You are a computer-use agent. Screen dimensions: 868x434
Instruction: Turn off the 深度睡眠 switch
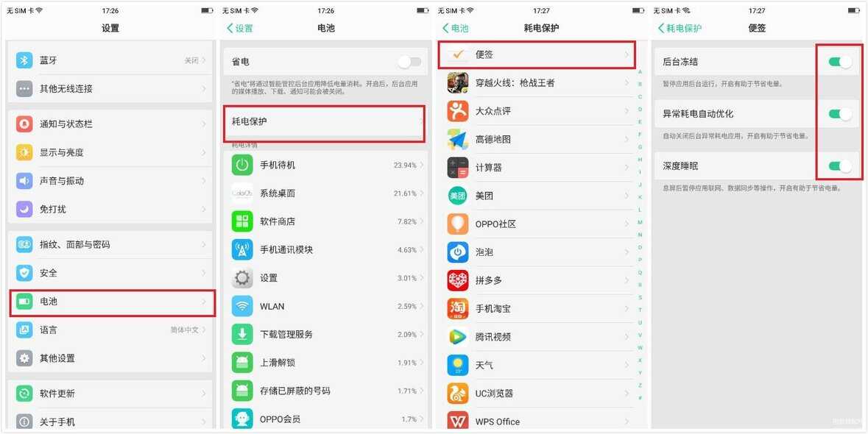pyautogui.click(x=840, y=166)
